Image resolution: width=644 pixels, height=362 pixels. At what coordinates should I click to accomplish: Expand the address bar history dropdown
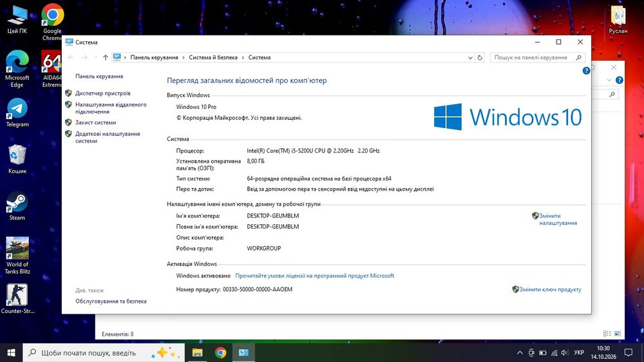click(470, 57)
